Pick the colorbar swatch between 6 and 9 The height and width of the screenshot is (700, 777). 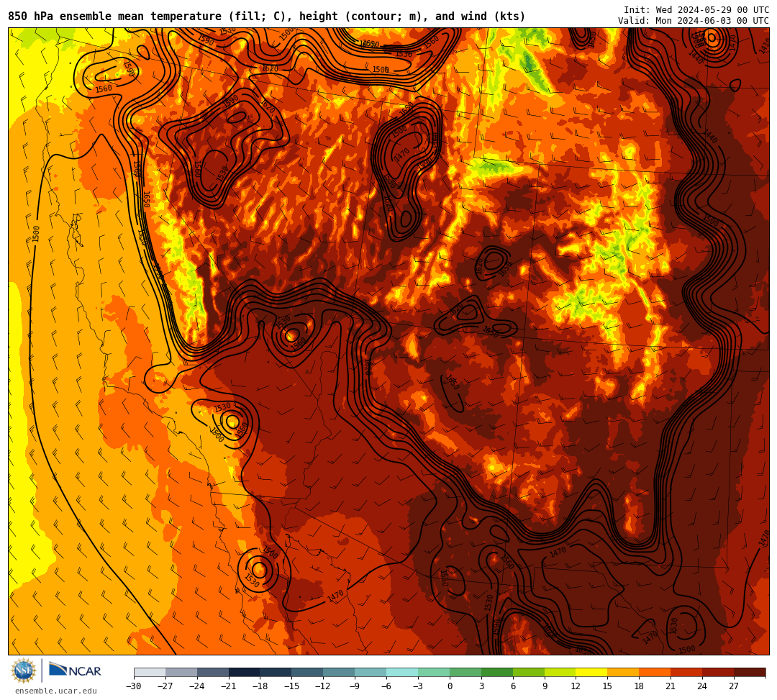(x=529, y=672)
